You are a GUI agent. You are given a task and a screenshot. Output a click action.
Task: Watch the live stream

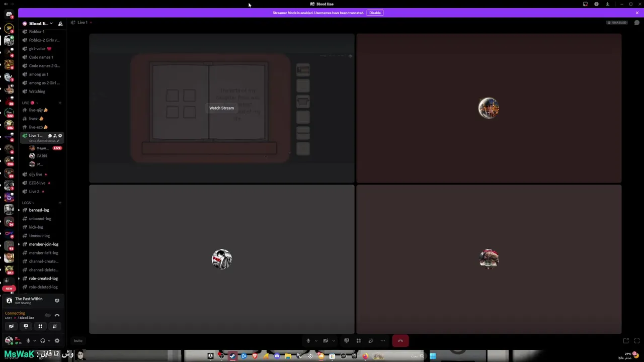click(x=221, y=108)
